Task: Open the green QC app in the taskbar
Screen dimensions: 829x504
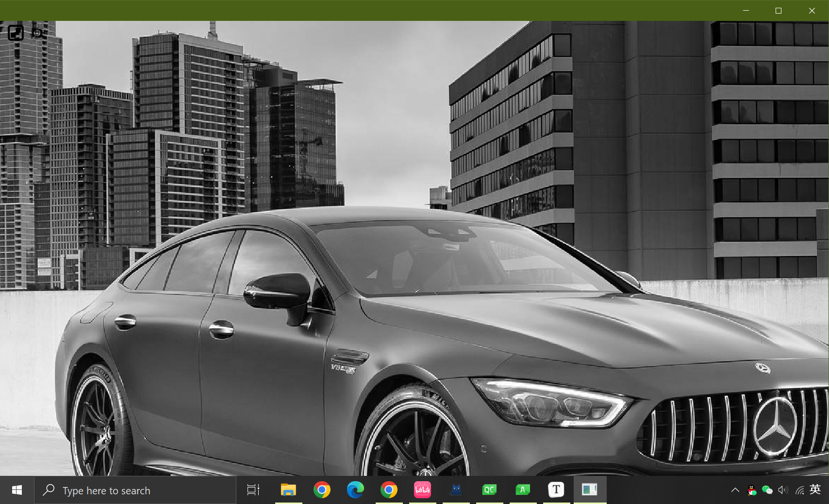Action: 489,490
